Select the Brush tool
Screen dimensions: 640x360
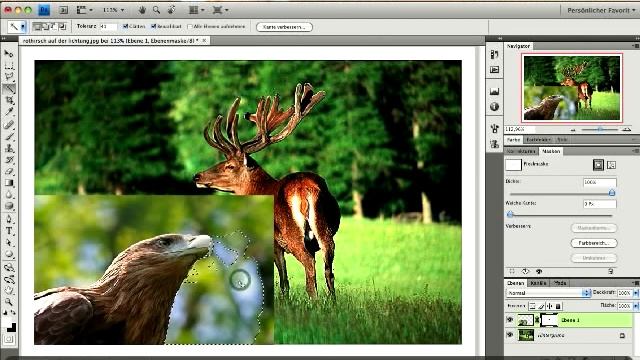(x=9, y=136)
